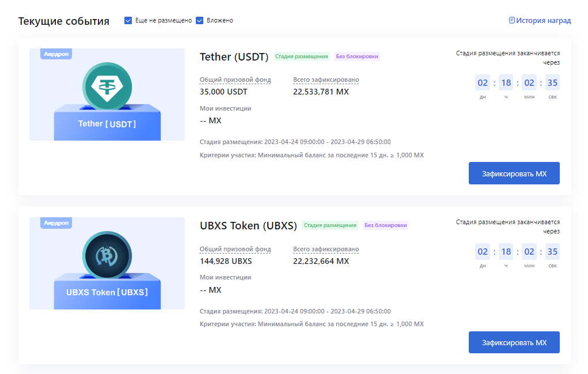The width and height of the screenshot is (588, 374).
Task: Click 'Мои инвестиции' label in UBXS card
Action: [x=225, y=277]
